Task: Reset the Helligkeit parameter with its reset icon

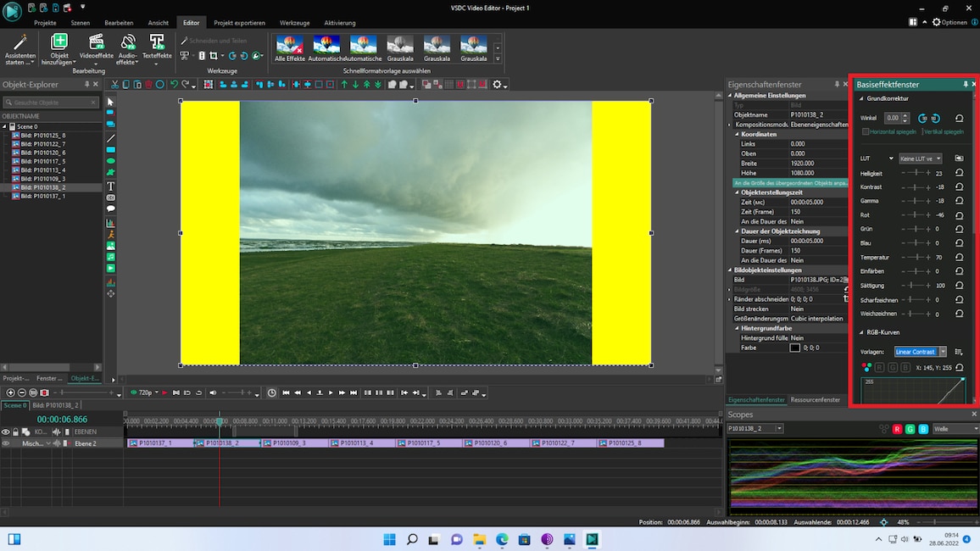Action: 960,173
